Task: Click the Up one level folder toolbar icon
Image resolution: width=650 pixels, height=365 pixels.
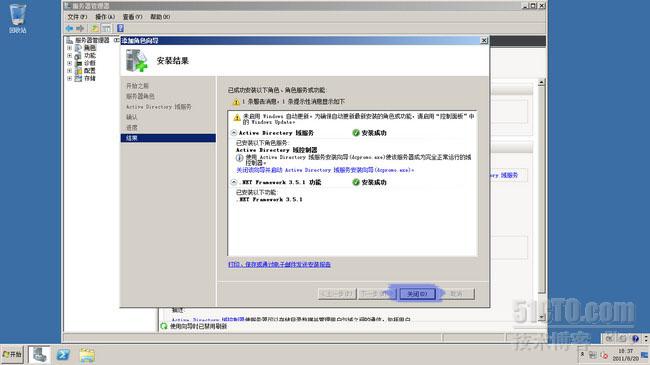Action: [95, 28]
